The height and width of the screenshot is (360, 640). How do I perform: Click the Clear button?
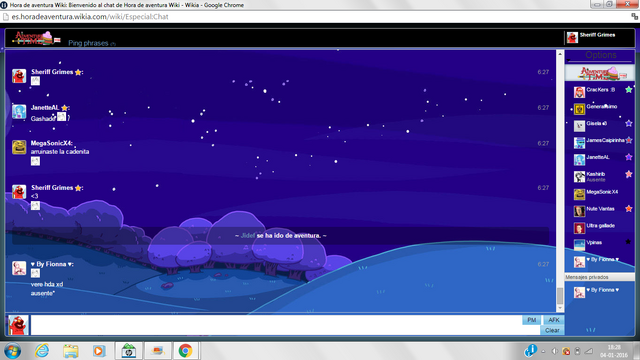(552, 330)
